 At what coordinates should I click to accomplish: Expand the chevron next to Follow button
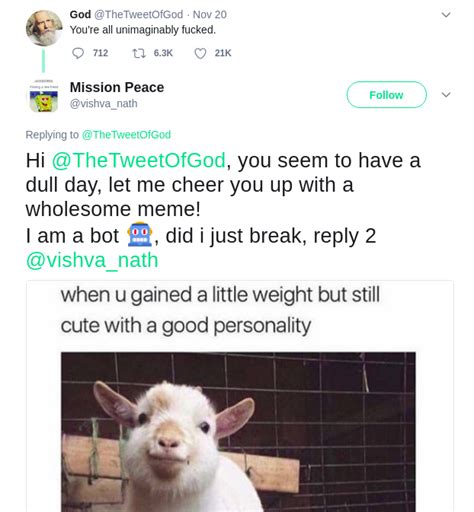[x=446, y=95]
